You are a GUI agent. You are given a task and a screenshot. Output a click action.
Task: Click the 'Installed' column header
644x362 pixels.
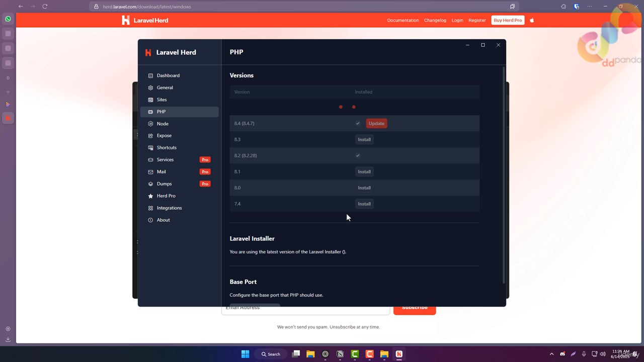[x=364, y=92]
